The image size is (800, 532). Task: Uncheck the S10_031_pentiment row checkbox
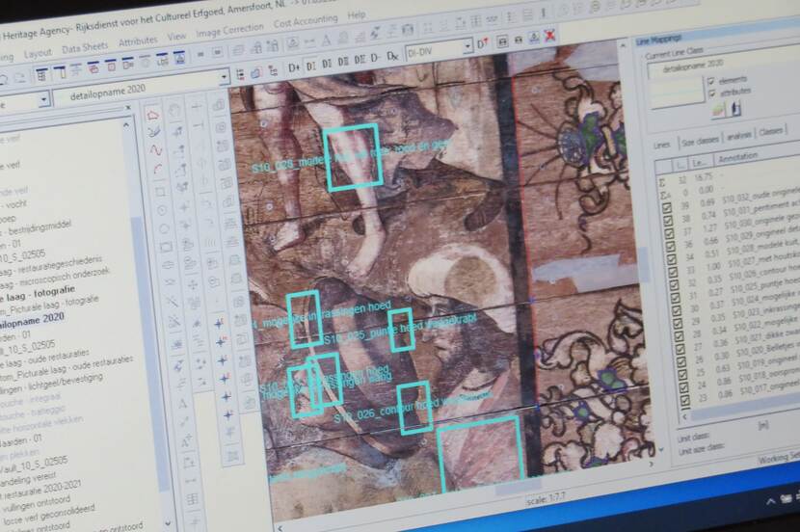[667, 222]
